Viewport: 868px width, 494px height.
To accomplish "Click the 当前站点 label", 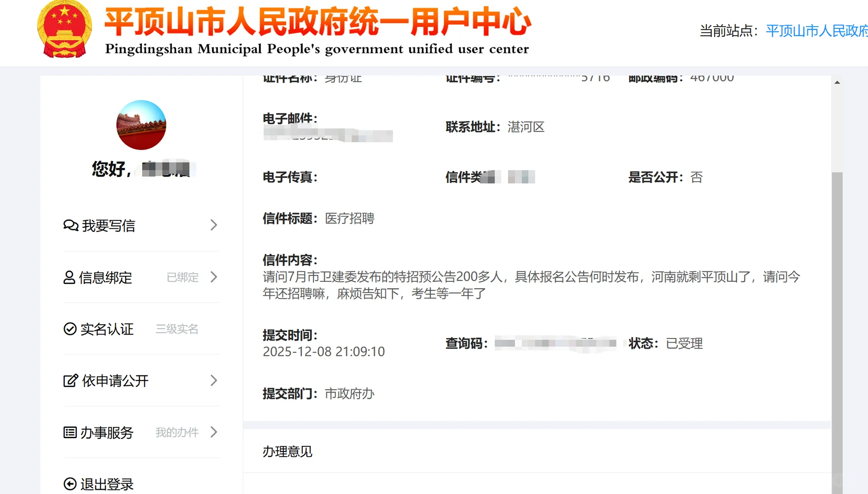I will (x=729, y=31).
